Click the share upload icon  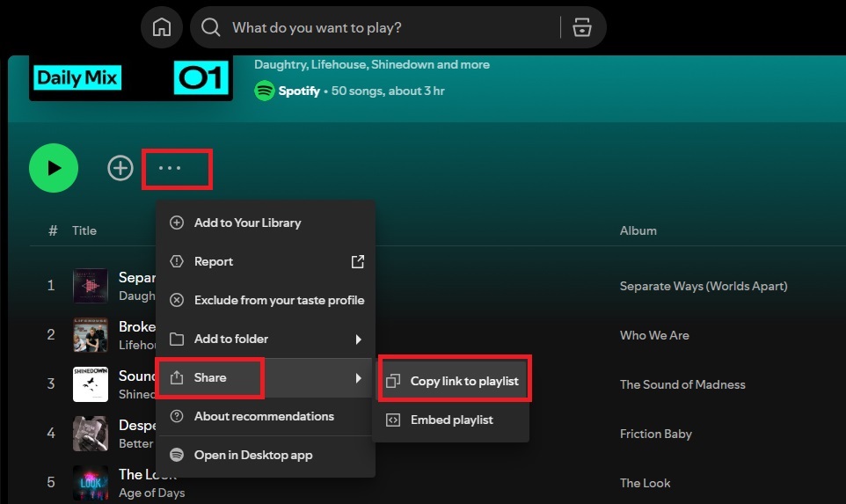click(177, 377)
